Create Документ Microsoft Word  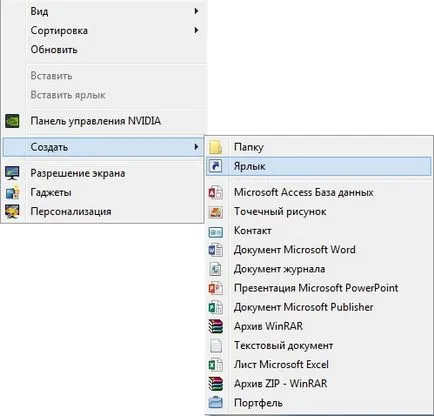(x=318, y=250)
